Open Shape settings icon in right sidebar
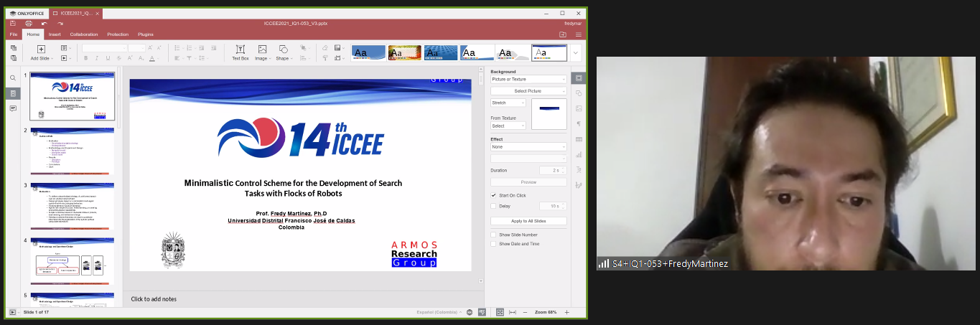The image size is (980, 325). [579, 93]
